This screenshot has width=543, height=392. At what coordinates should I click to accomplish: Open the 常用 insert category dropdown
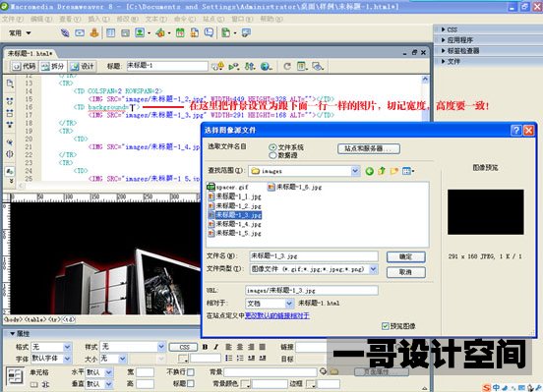pyautogui.click(x=20, y=33)
